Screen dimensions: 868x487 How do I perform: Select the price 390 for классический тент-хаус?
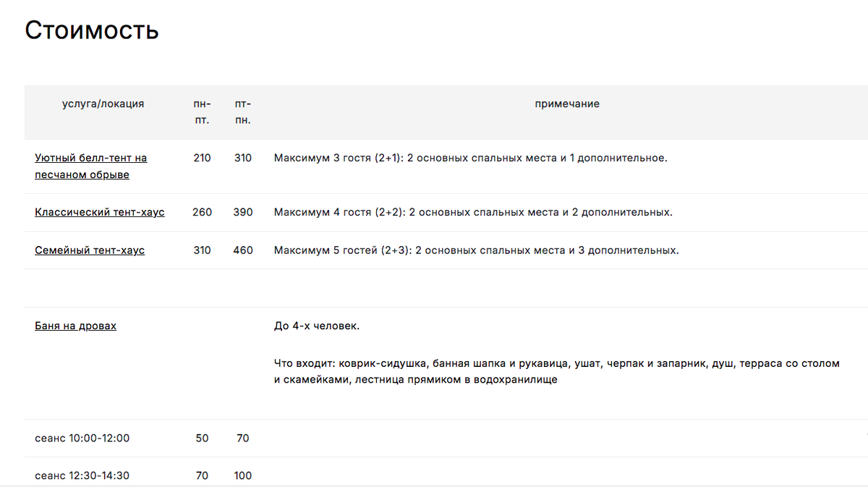pos(243,212)
